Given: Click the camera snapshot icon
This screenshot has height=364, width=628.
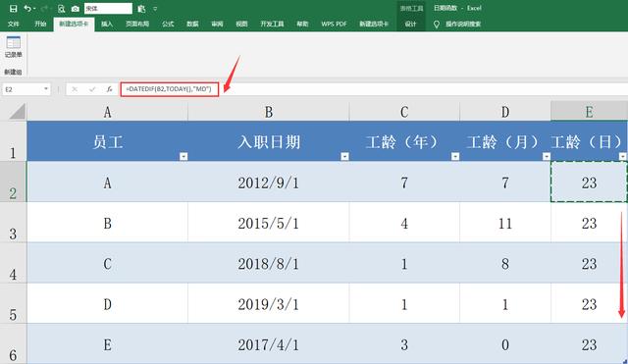Looking at the screenshot, I should pyautogui.click(x=76, y=9).
